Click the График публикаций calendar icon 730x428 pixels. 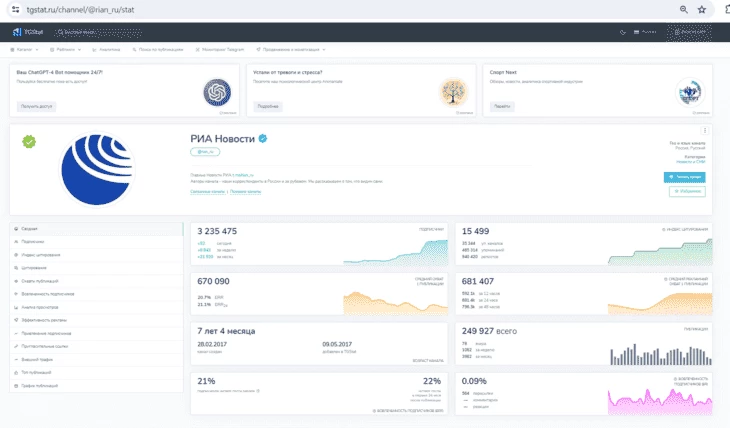[x=16, y=386]
